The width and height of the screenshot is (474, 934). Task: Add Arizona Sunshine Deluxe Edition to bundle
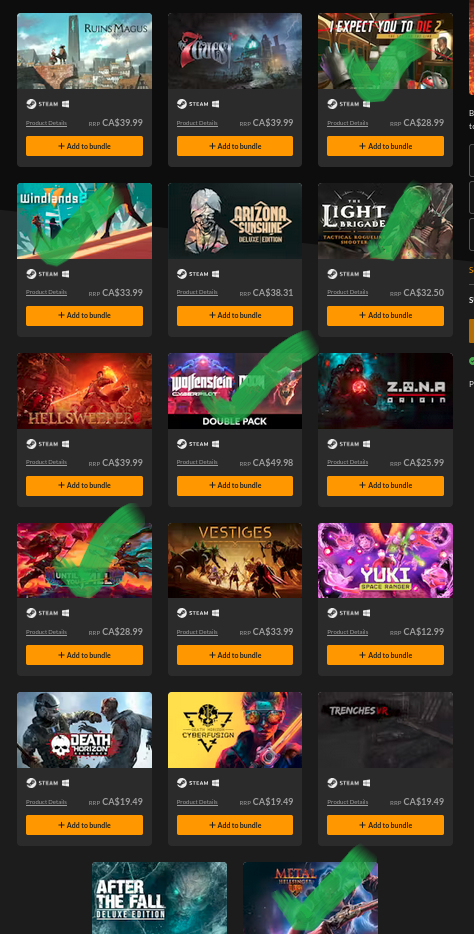pyautogui.click(x=235, y=316)
